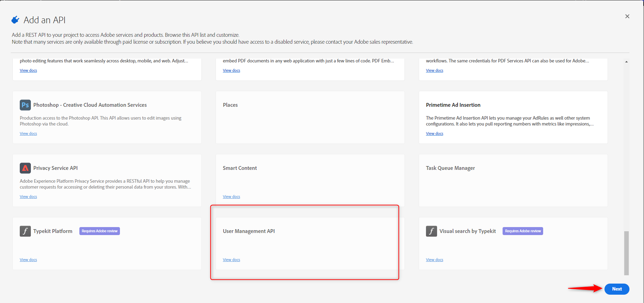
Task: Open View docs for Typekit Platform
Action: (x=28, y=260)
